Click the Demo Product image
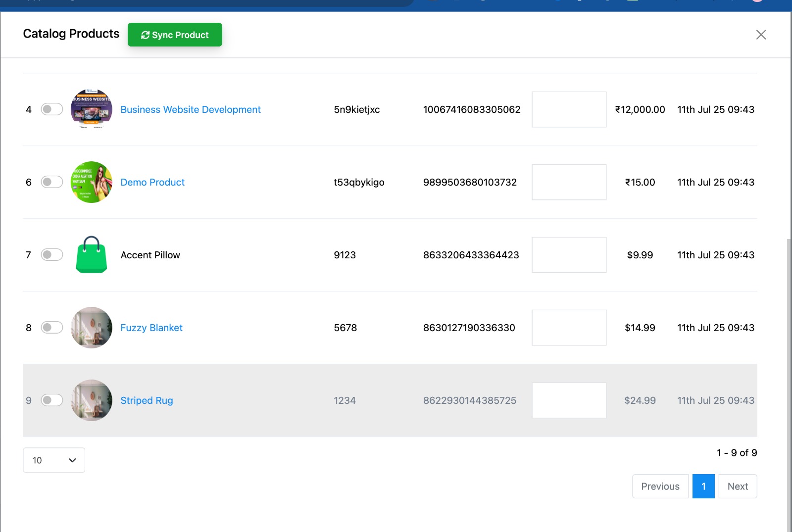 [92, 182]
